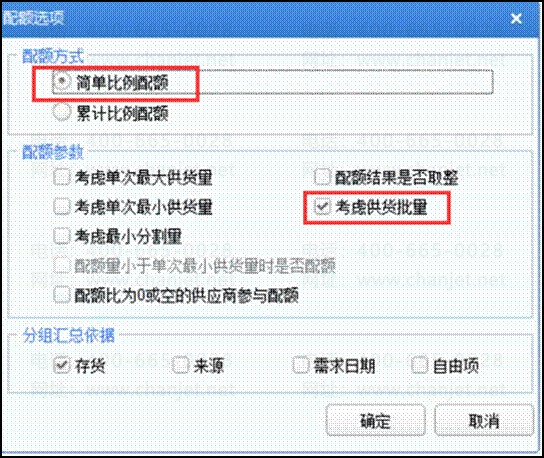Image resolution: width=544 pixels, height=458 pixels.
Task: Click the 考虑供货批量 label text
Action: 381,207
